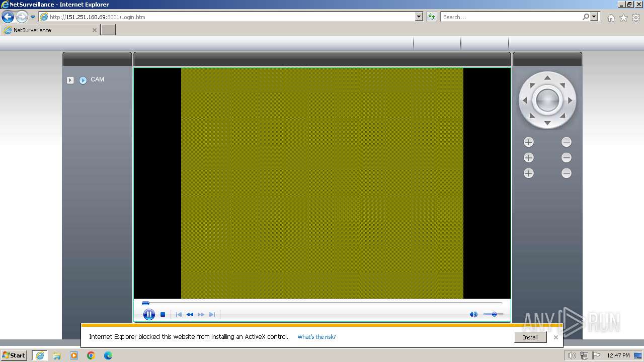Click the video seek bar
This screenshot has height=362, width=644.
322,303
